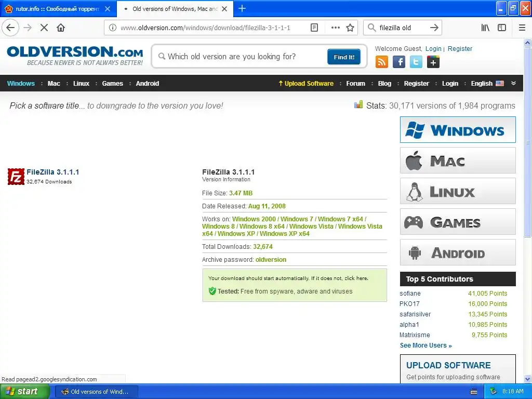The image size is (532, 399).
Task: Open the browser home page icon
Action: [x=61, y=28]
